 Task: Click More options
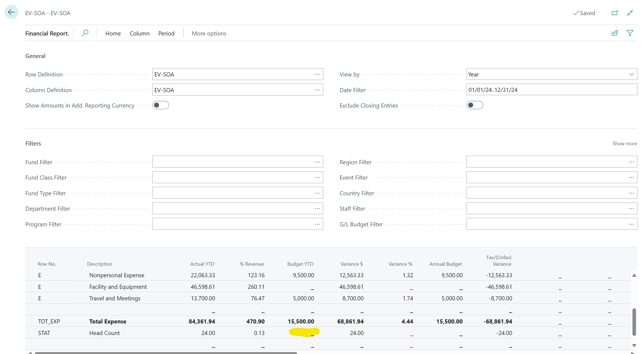209,33
